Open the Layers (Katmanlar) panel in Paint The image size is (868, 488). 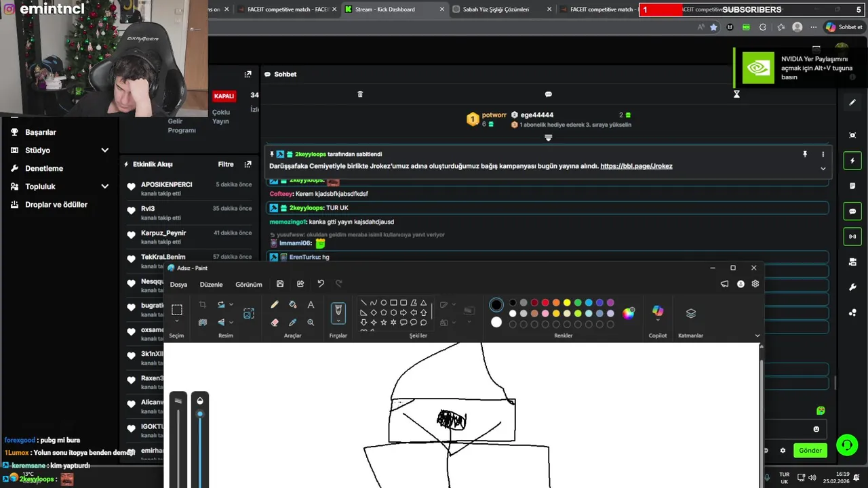click(691, 313)
